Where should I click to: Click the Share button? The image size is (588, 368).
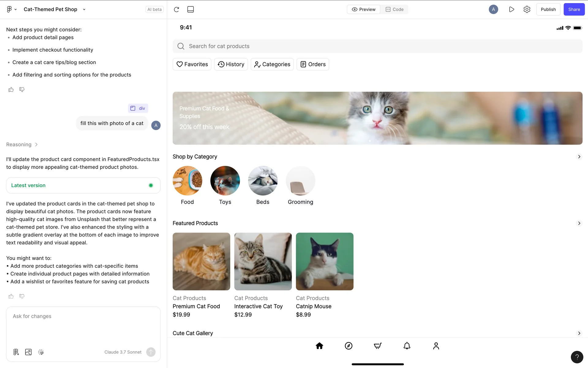[574, 10]
